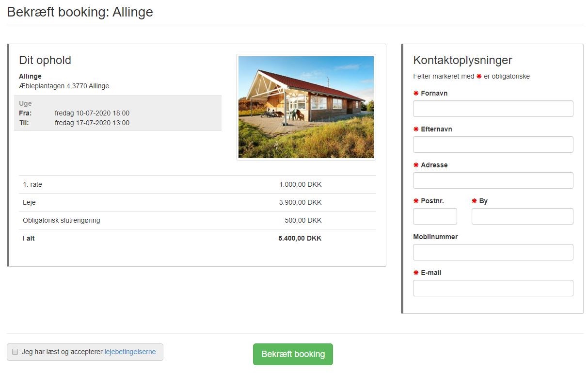588x373 pixels.
Task: Click the Leje row label
Action: click(29, 202)
